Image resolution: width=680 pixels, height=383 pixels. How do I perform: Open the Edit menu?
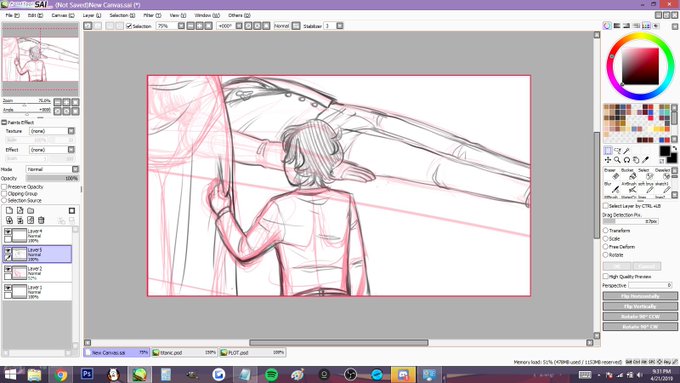[x=35, y=15]
